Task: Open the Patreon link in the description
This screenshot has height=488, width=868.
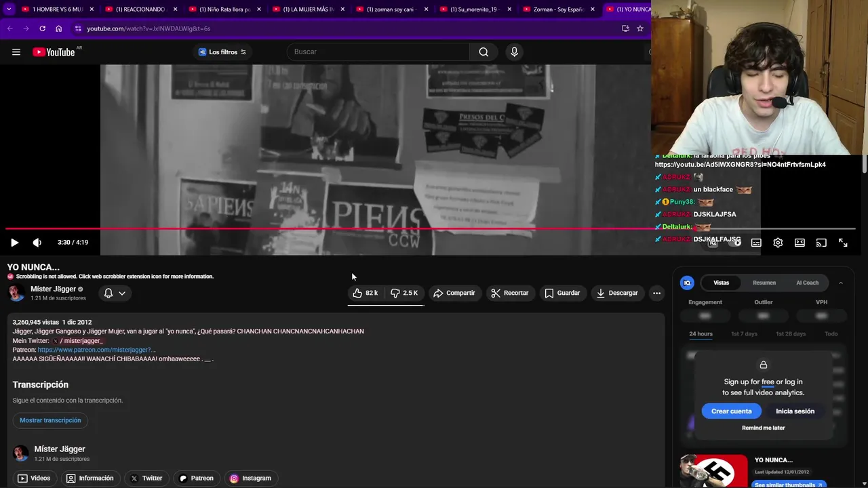Action: click(x=96, y=350)
